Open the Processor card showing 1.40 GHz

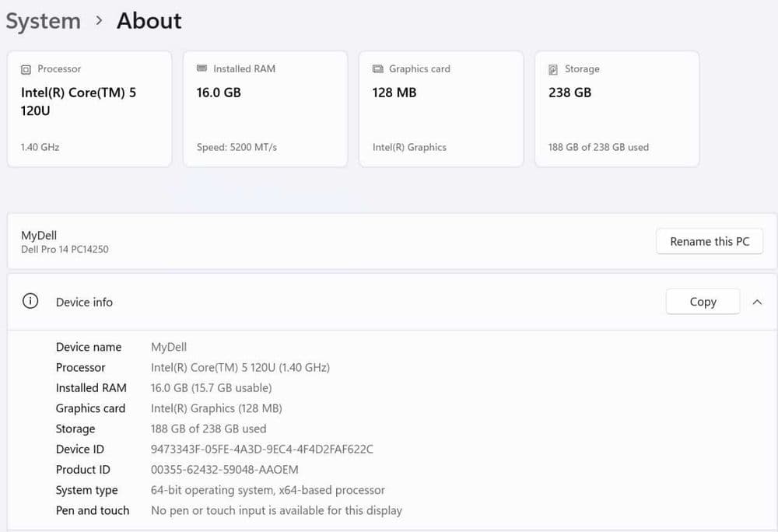(89, 109)
